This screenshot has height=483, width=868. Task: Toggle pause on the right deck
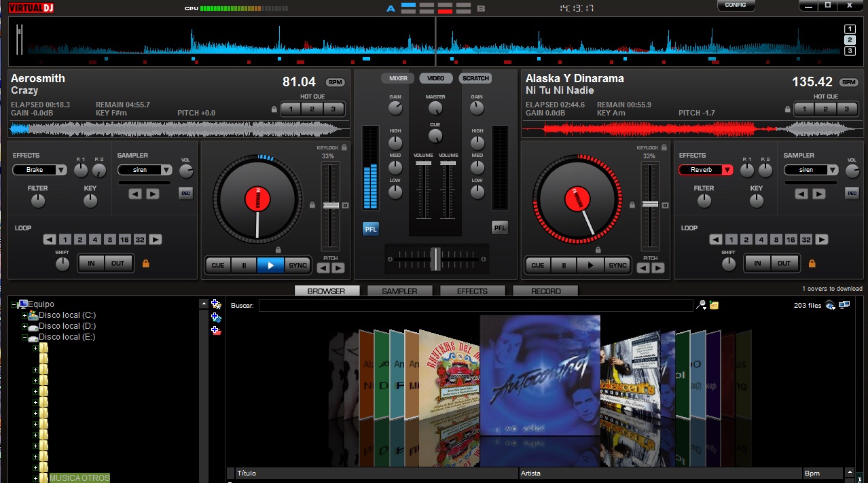pos(564,265)
